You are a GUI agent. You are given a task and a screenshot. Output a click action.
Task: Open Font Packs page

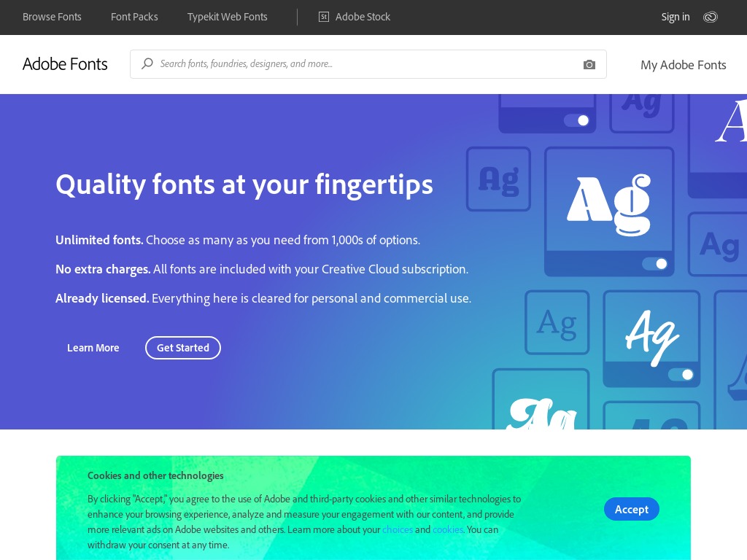click(x=134, y=17)
